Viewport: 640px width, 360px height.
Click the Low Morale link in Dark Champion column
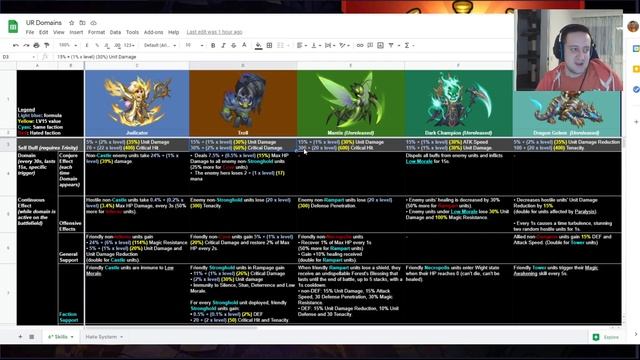coord(419,161)
